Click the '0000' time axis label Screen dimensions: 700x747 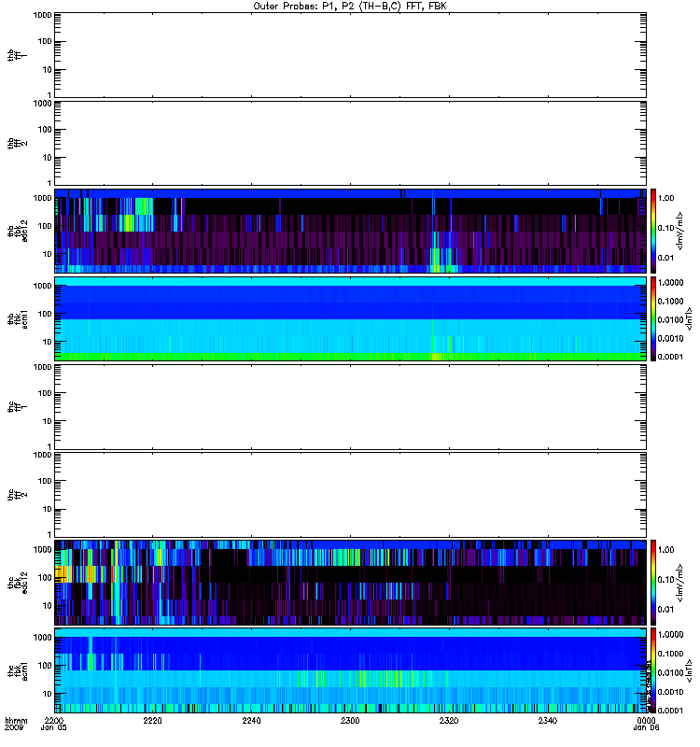point(646,720)
